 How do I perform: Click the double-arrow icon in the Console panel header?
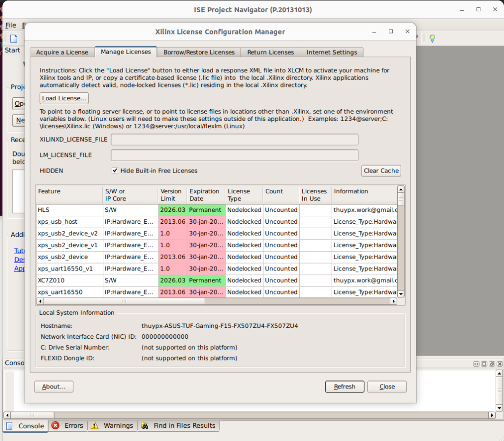(x=476, y=364)
